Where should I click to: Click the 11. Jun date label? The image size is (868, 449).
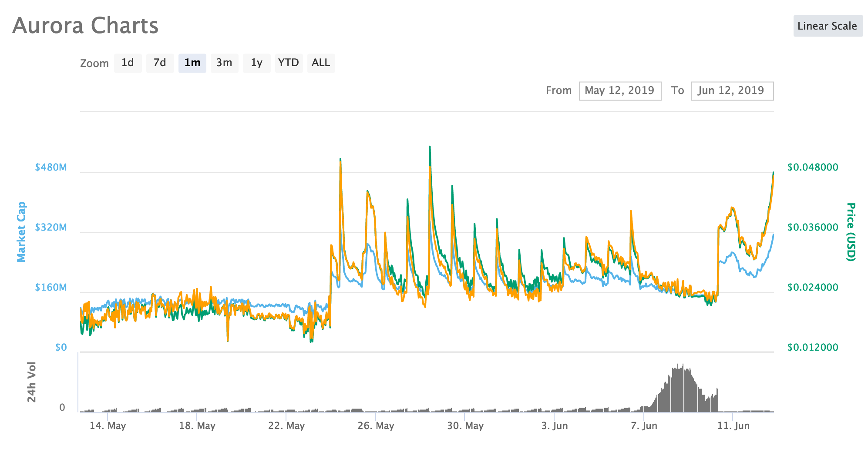pyautogui.click(x=733, y=426)
